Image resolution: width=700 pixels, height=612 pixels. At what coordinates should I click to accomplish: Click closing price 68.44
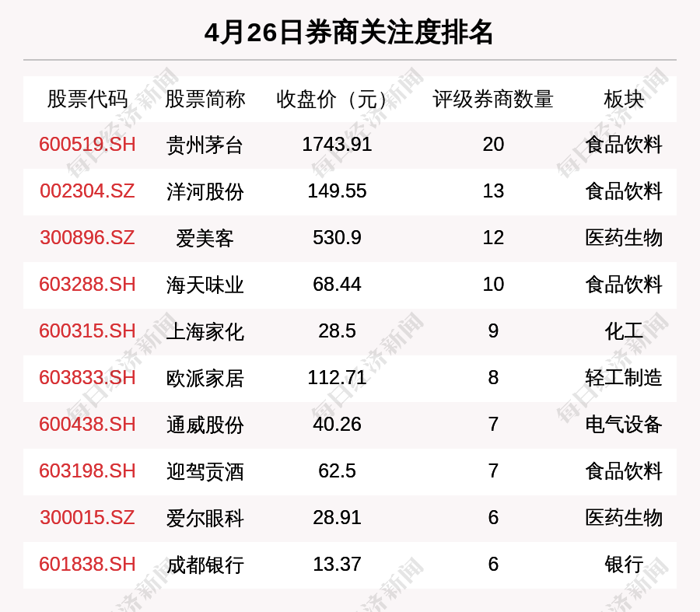(337, 285)
